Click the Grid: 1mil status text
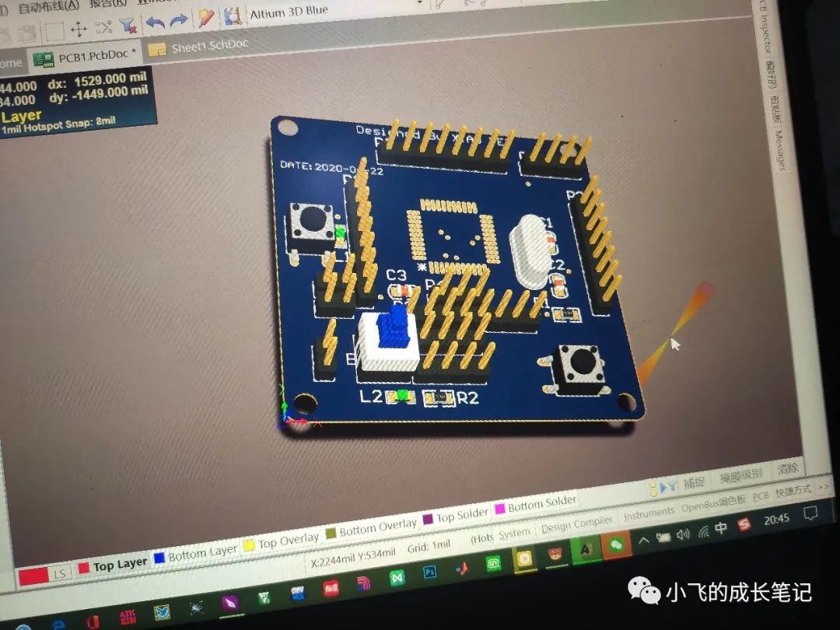The width and height of the screenshot is (840, 630). click(429, 547)
